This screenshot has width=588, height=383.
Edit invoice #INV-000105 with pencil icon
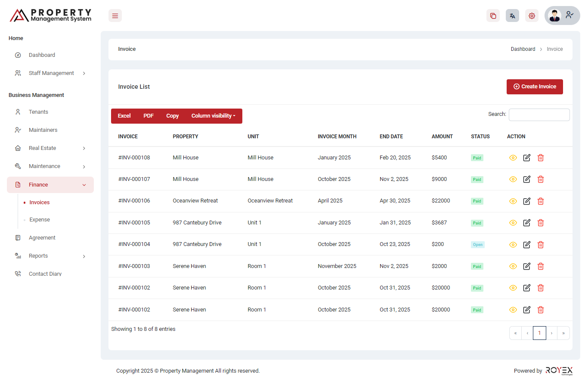(526, 223)
